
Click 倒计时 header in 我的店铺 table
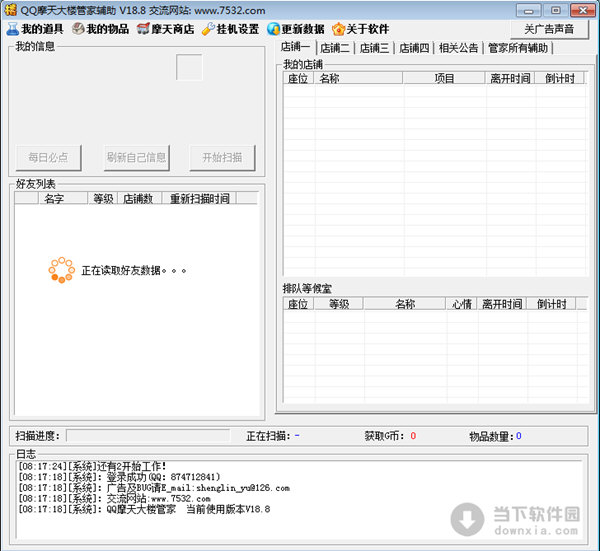point(559,78)
